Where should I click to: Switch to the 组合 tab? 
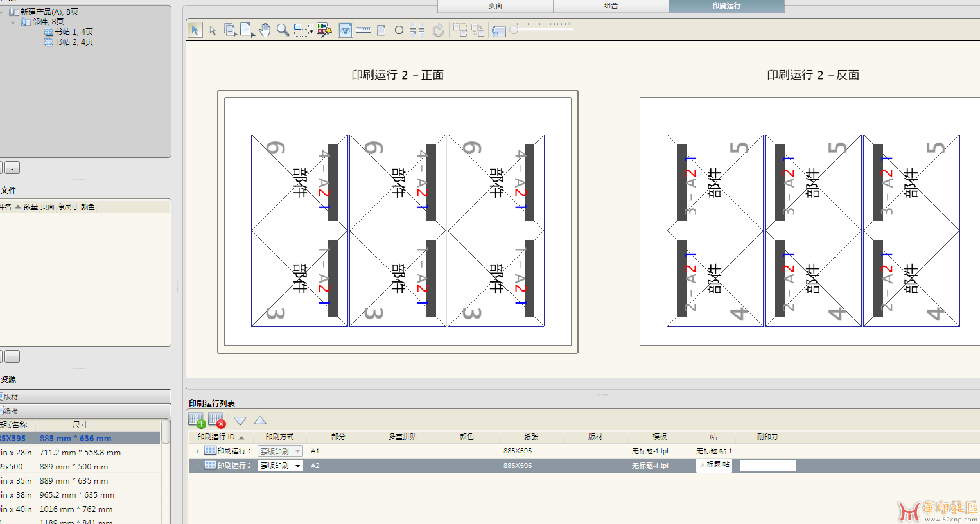pyautogui.click(x=611, y=6)
